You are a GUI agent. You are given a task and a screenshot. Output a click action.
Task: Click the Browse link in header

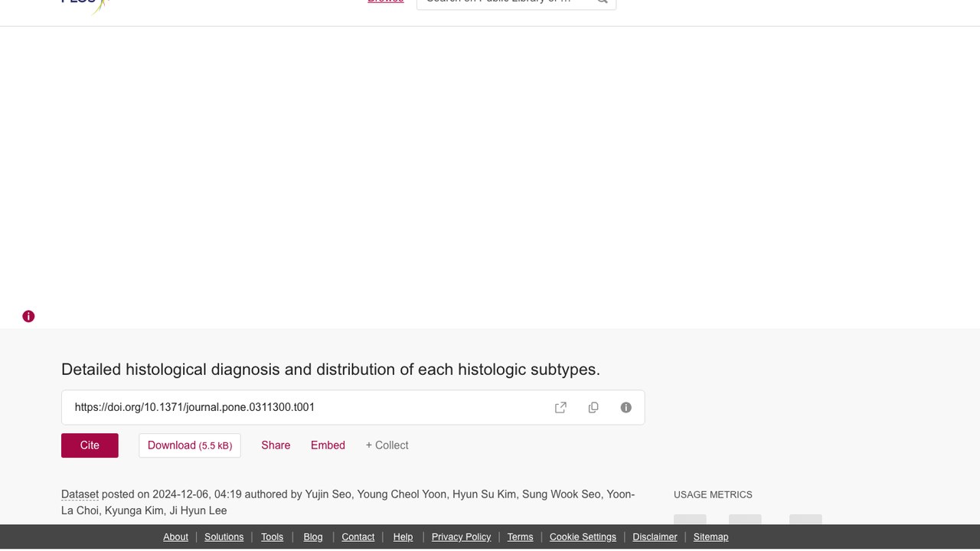385,2
